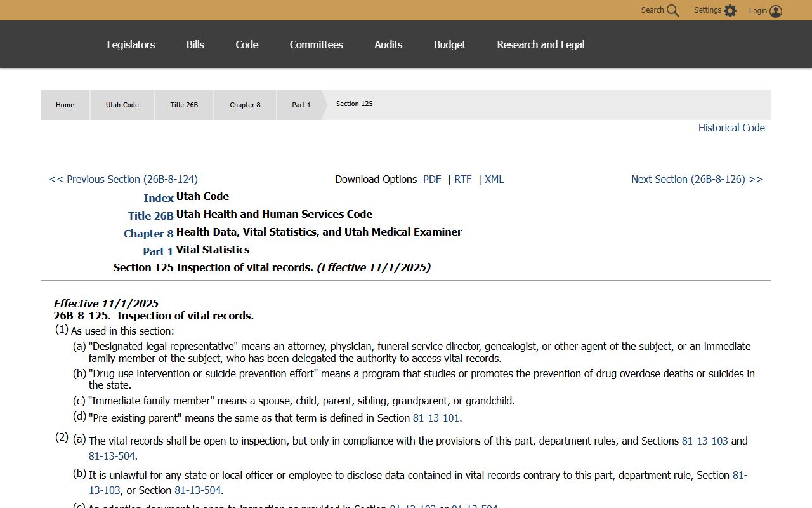Click the Search text label
The height and width of the screenshot is (508, 812).
652,10
